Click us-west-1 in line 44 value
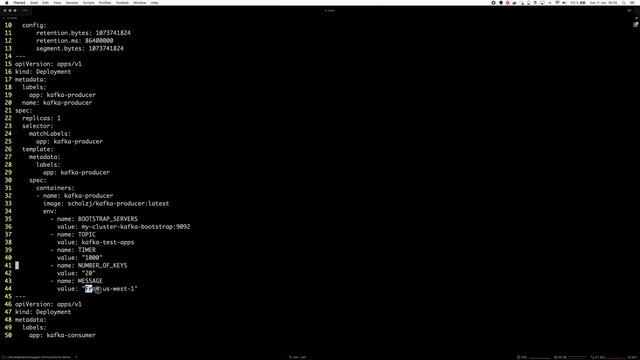Image resolution: width=640 pixels, height=360 pixels. [x=118, y=289]
